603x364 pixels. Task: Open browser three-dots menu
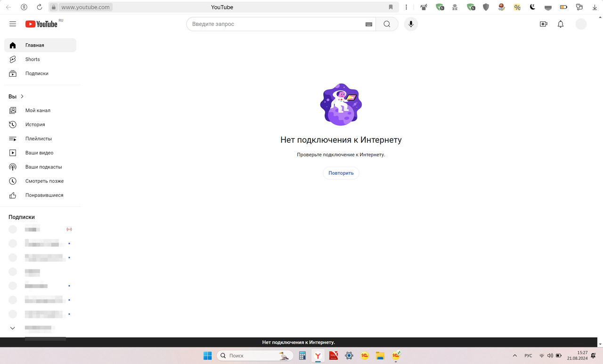coord(406,7)
